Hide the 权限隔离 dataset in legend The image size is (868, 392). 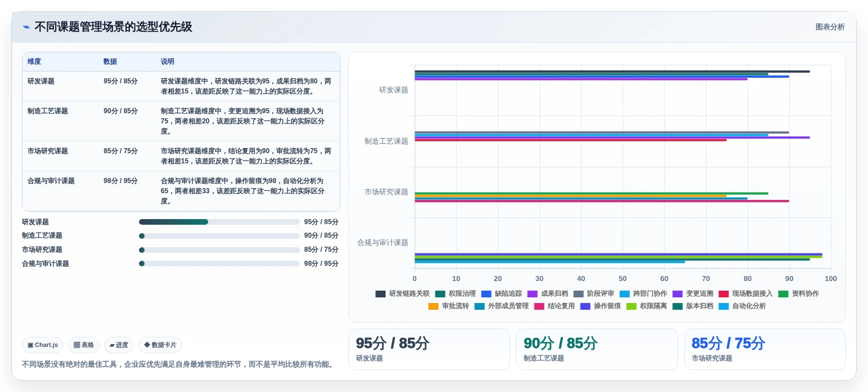pyautogui.click(x=647, y=306)
